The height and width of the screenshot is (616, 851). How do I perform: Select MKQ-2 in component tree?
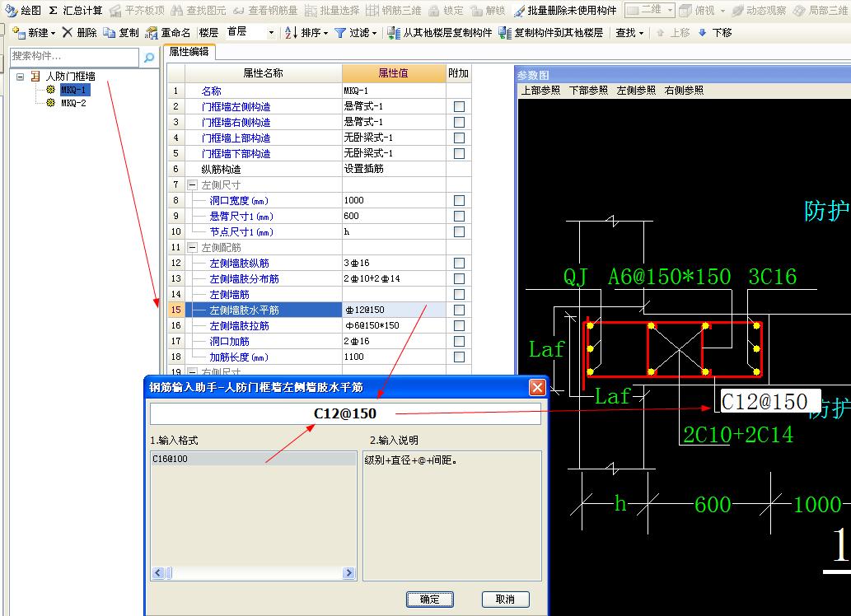73,103
